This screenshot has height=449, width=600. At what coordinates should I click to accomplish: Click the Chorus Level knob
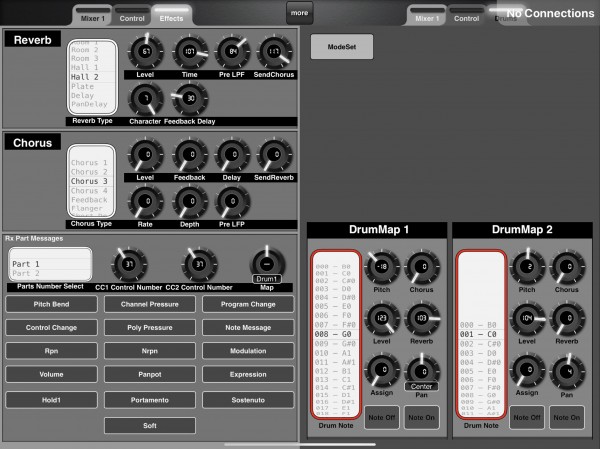(x=145, y=154)
